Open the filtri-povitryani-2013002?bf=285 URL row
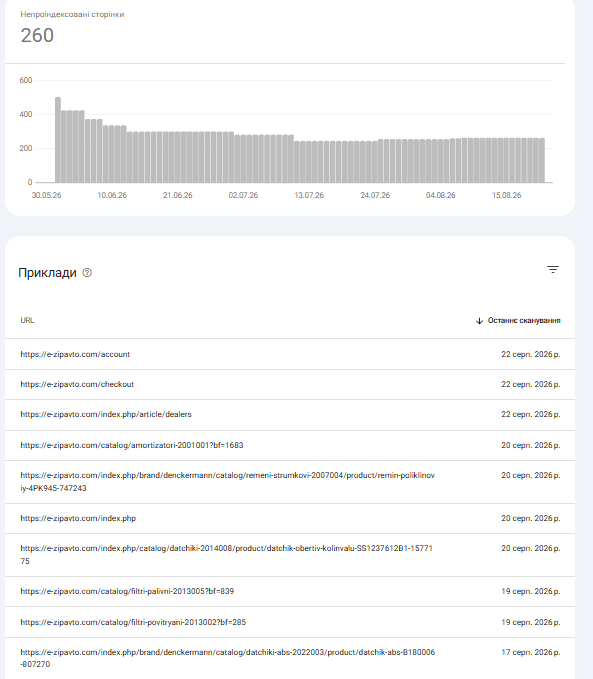The width and height of the screenshot is (593, 679). point(290,622)
